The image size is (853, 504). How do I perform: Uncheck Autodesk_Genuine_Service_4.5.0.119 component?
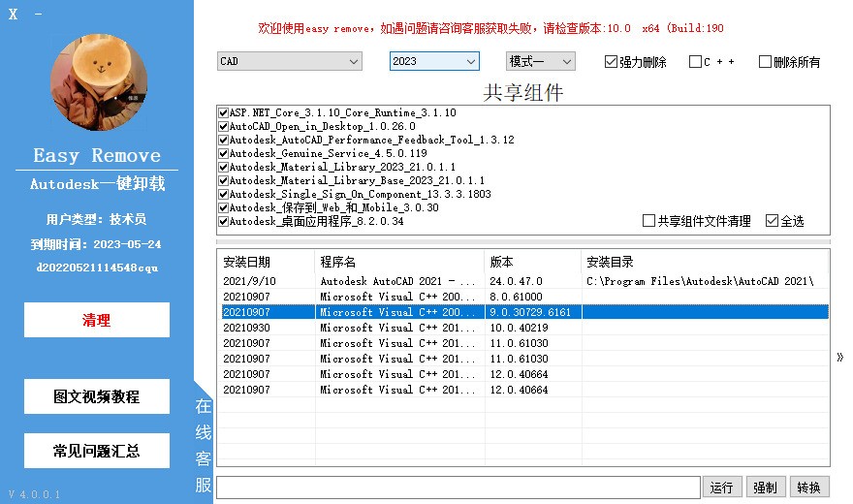(223, 154)
